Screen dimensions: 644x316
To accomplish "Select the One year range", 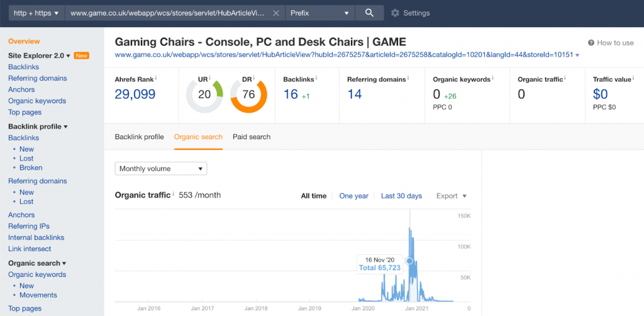I will [x=353, y=196].
